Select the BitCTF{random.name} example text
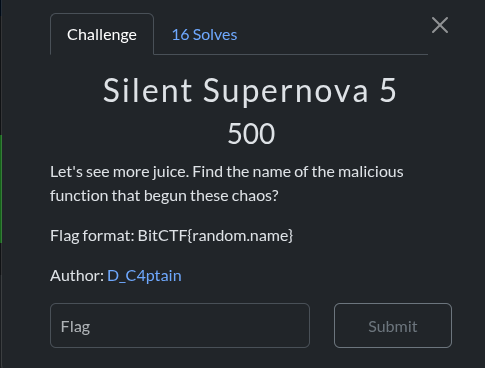The height and width of the screenshot is (368, 485). [x=215, y=236]
